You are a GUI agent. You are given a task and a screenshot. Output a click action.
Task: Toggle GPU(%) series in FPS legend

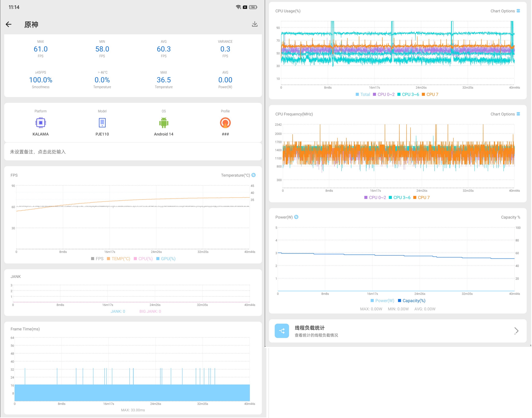pyautogui.click(x=166, y=259)
